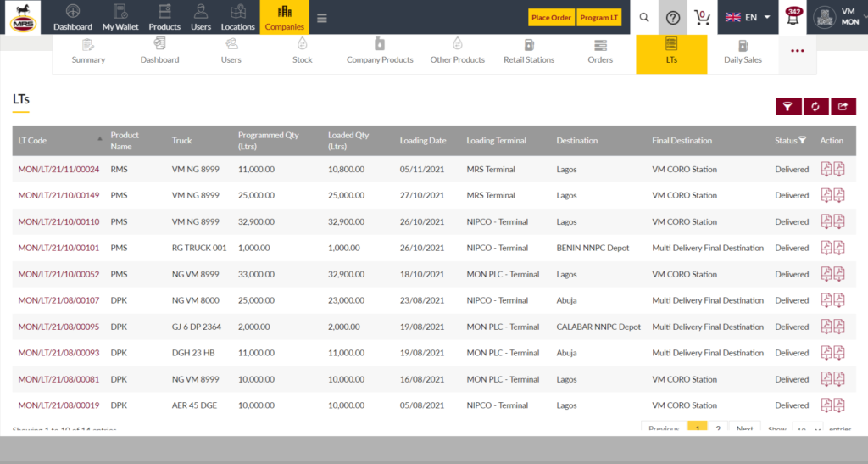
Task: Select destination CALABAR NNPC Depot
Action: (598, 327)
